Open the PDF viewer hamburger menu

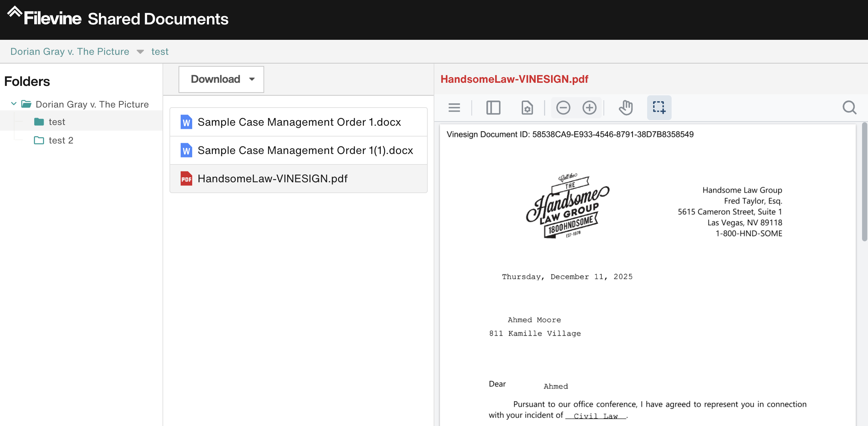tap(454, 108)
